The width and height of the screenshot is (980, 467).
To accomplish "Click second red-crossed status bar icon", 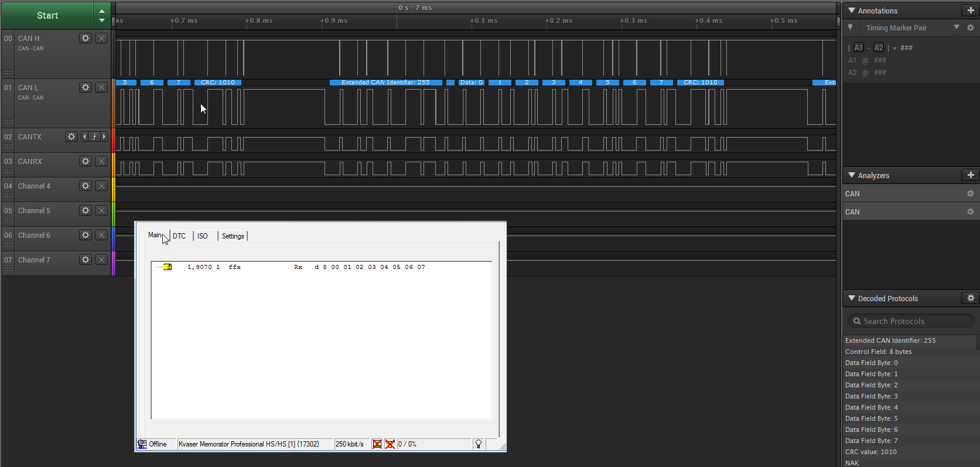I will coord(390,444).
